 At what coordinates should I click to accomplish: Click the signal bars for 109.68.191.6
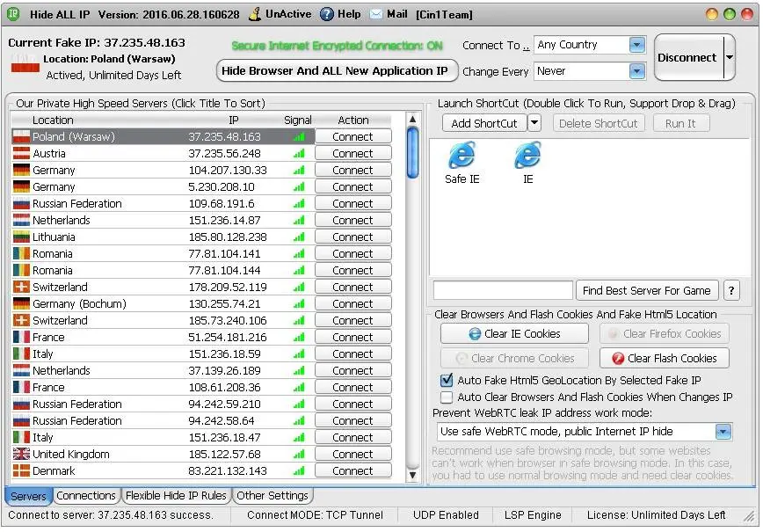point(299,204)
